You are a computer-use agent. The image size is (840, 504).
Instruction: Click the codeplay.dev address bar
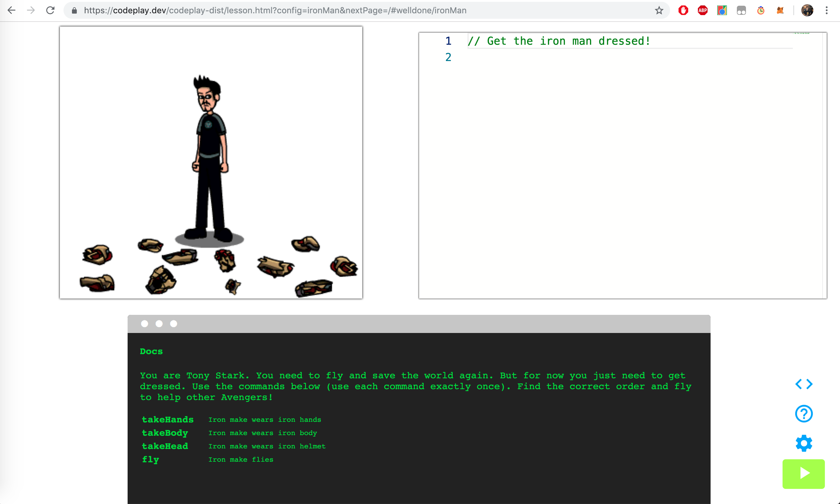tap(340, 11)
